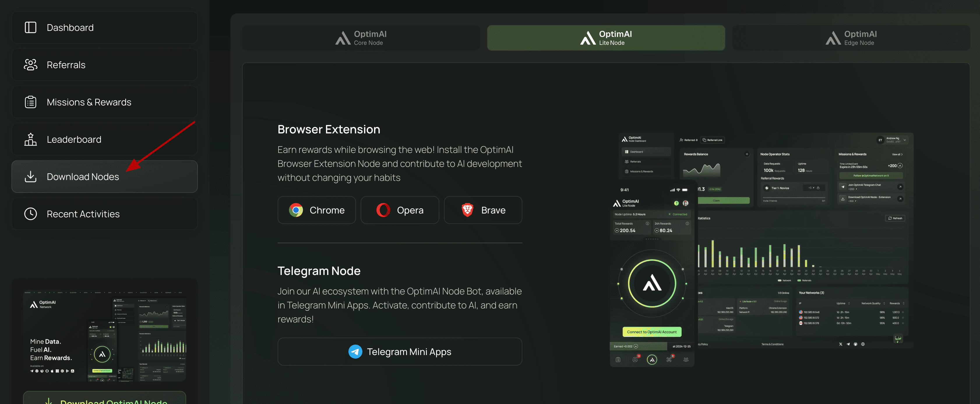The image size is (980, 404).
Task: Install the Brave browser extension
Action: pyautogui.click(x=483, y=210)
